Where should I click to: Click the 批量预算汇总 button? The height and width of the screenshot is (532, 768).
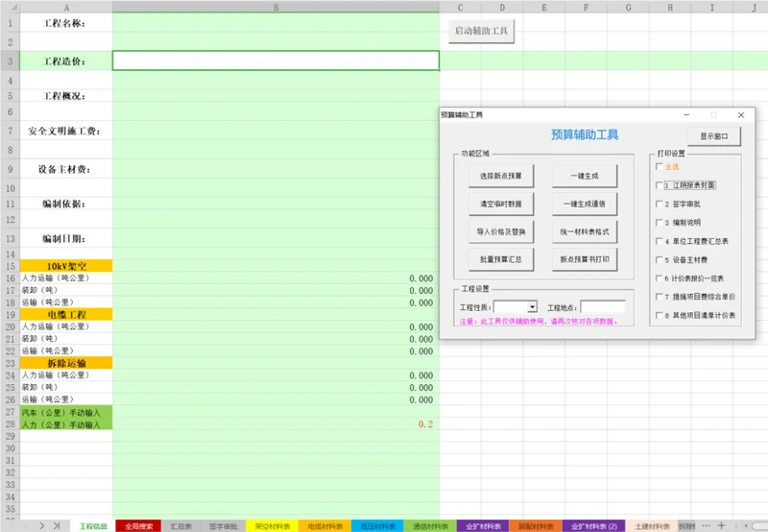500,259
